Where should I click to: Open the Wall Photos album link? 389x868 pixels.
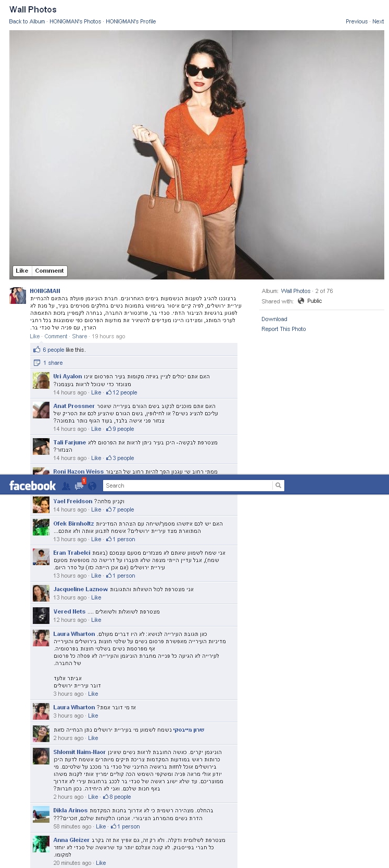coord(296,291)
